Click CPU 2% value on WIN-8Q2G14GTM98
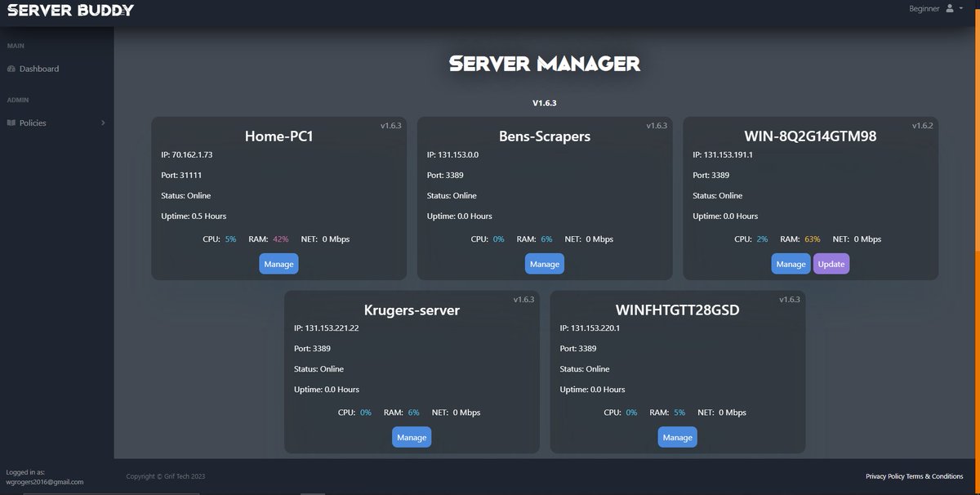The height and width of the screenshot is (495, 980). [762, 239]
